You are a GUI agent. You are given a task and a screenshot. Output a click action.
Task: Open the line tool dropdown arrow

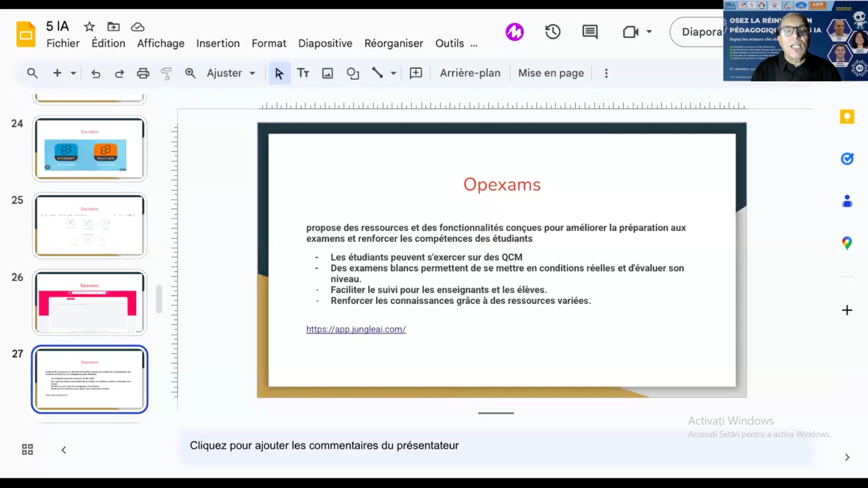pyautogui.click(x=393, y=73)
